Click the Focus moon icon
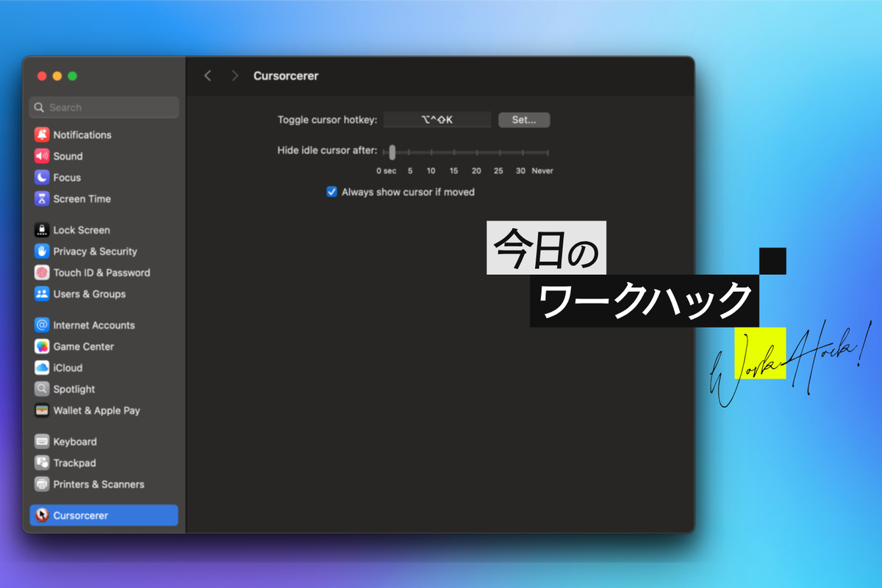Screen dimensions: 882x588 (42, 178)
